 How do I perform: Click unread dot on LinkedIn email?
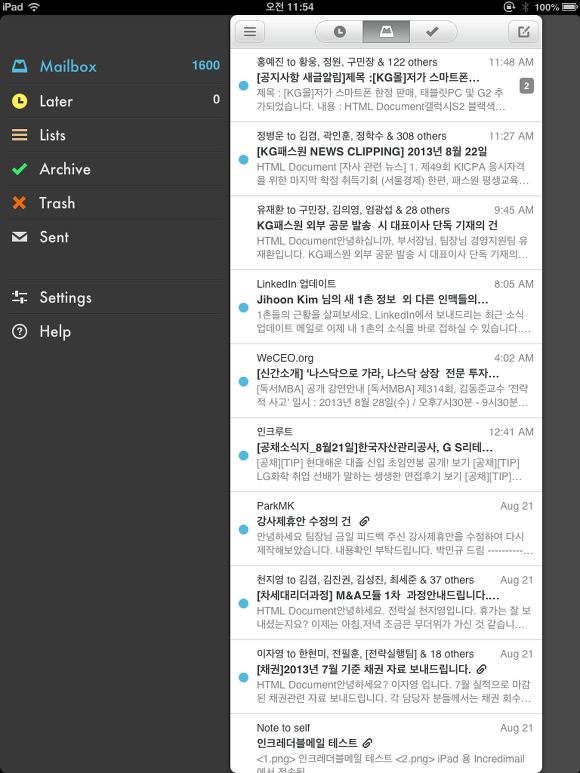pyautogui.click(x=243, y=308)
